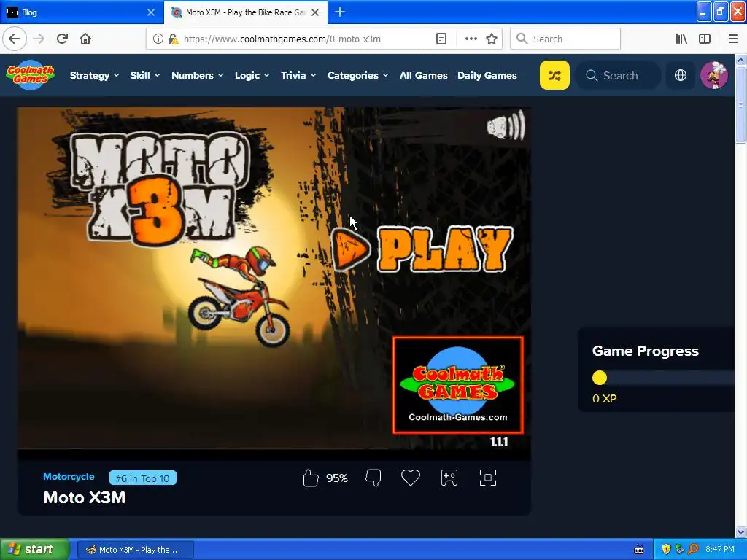Select the Moto X3M browser tab
Screen dimensions: 747x560
point(245,12)
